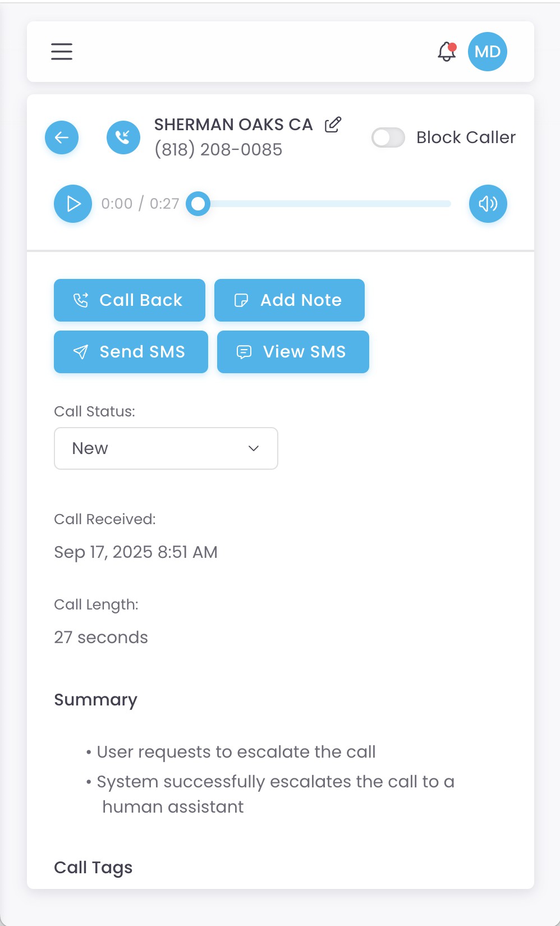Open the hamburger navigation menu

[62, 52]
